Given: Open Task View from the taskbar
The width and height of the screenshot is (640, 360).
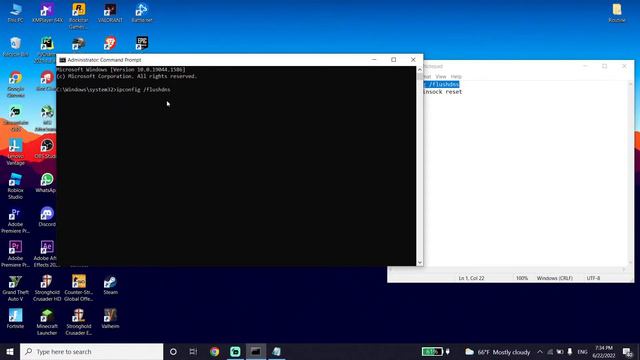Looking at the screenshot, I should point(193,351).
